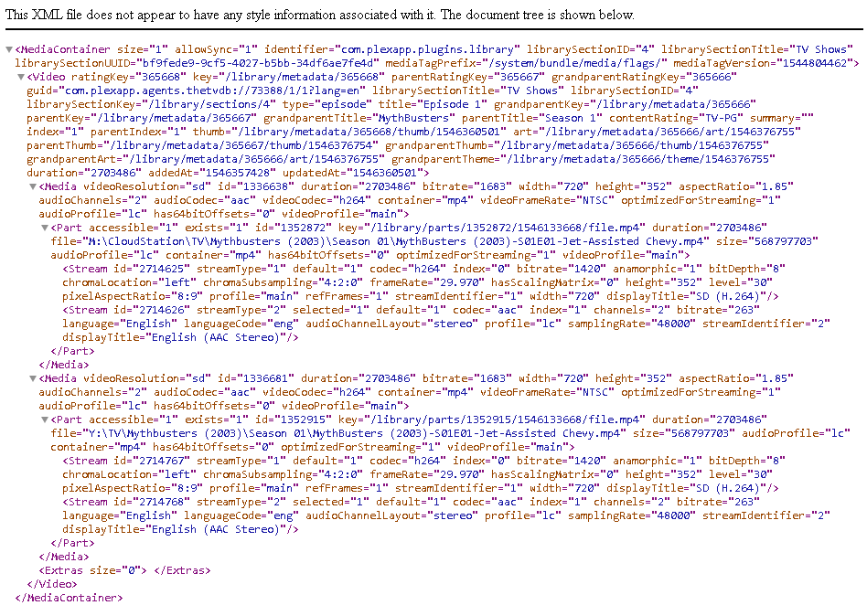Image resolution: width=867 pixels, height=616 pixels.
Task: Click grandparentTitle value "MythBusters"
Action: pyautogui.click(x=413, y=118)
